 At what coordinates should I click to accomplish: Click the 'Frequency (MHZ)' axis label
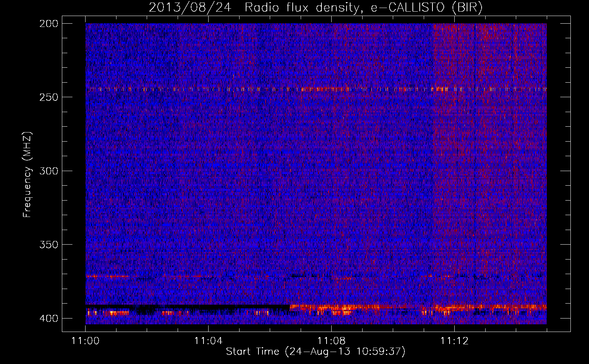tap(27, 174)
